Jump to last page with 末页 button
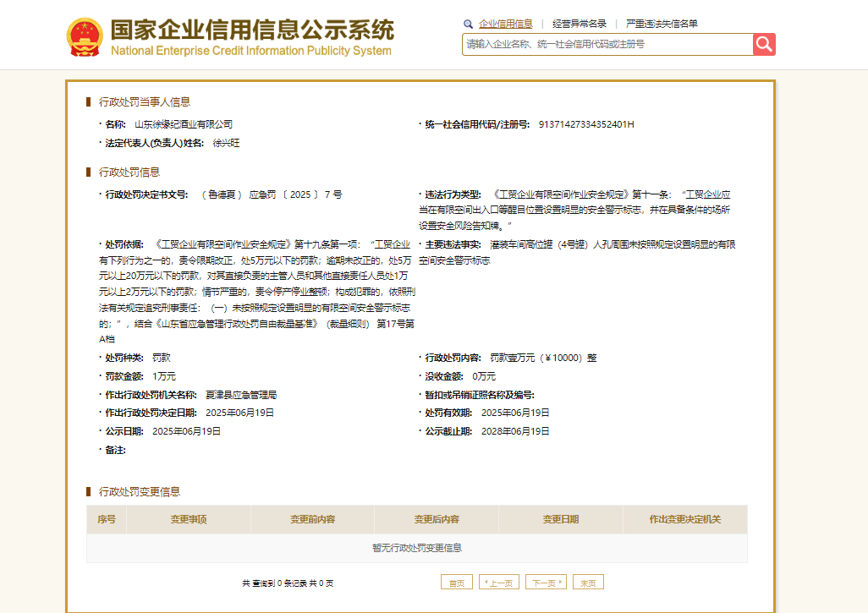Viewport: 868px width, 613px height. (588, 583)
